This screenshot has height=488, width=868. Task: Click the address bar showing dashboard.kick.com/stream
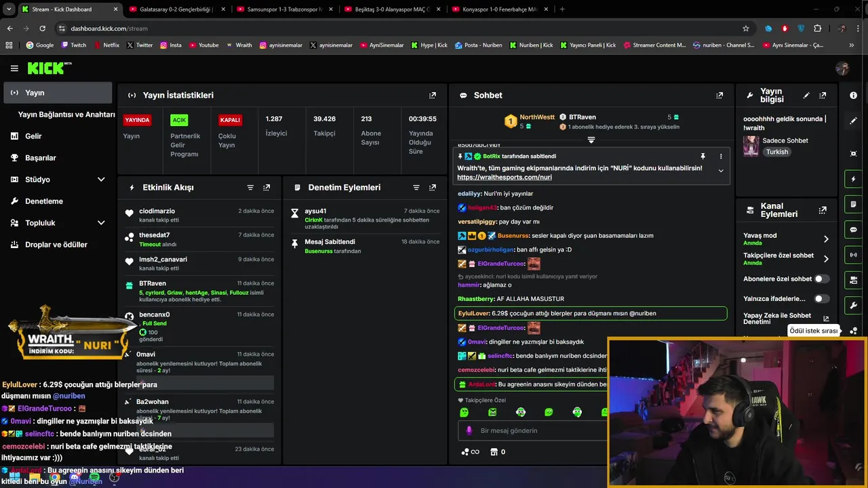(x=400, y=28)
